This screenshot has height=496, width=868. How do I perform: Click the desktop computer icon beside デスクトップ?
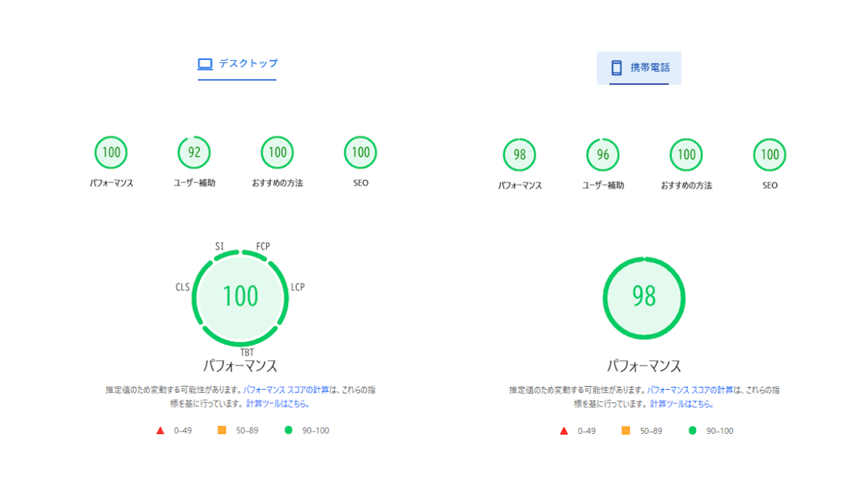205,64
